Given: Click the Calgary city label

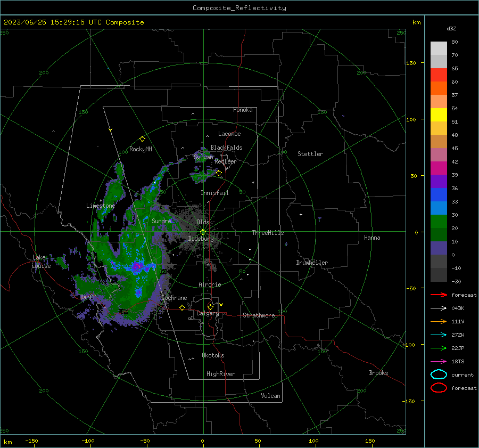Looking at the screenshot, I should tap(208, 313).
